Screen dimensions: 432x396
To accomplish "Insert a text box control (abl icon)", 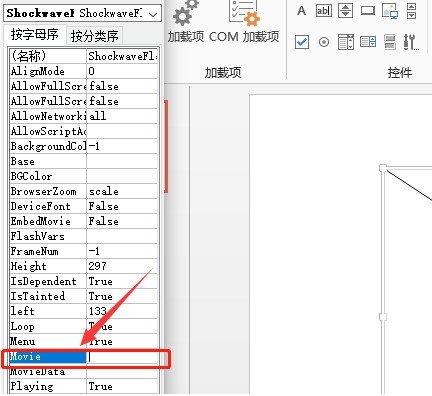I will [x=324, y=11].
